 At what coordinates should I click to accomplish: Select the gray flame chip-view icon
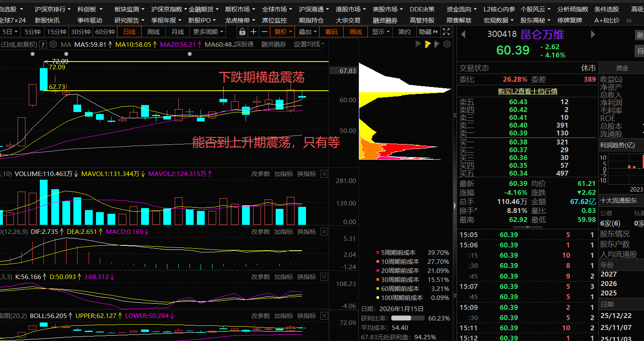pos(437,44)
